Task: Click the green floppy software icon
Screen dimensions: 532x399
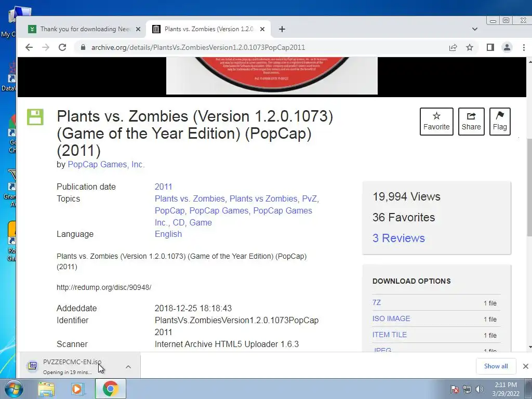Action: pyautogui.click(x=35, y=117)
